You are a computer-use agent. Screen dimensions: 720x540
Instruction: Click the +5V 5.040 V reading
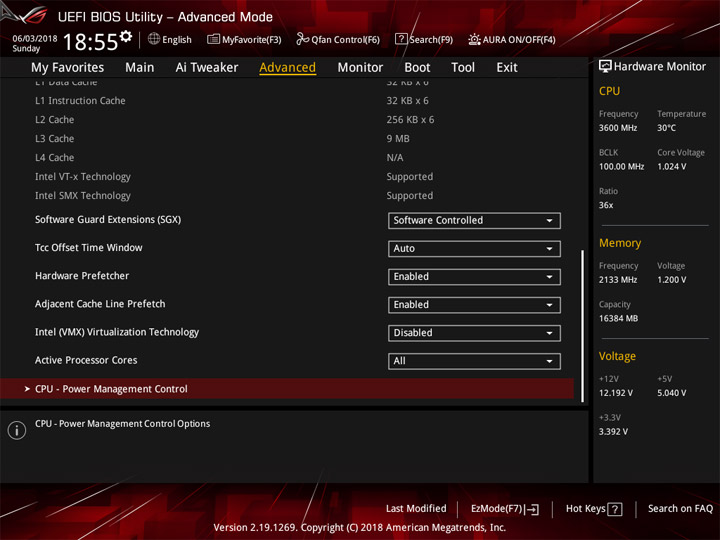(672, 393)
